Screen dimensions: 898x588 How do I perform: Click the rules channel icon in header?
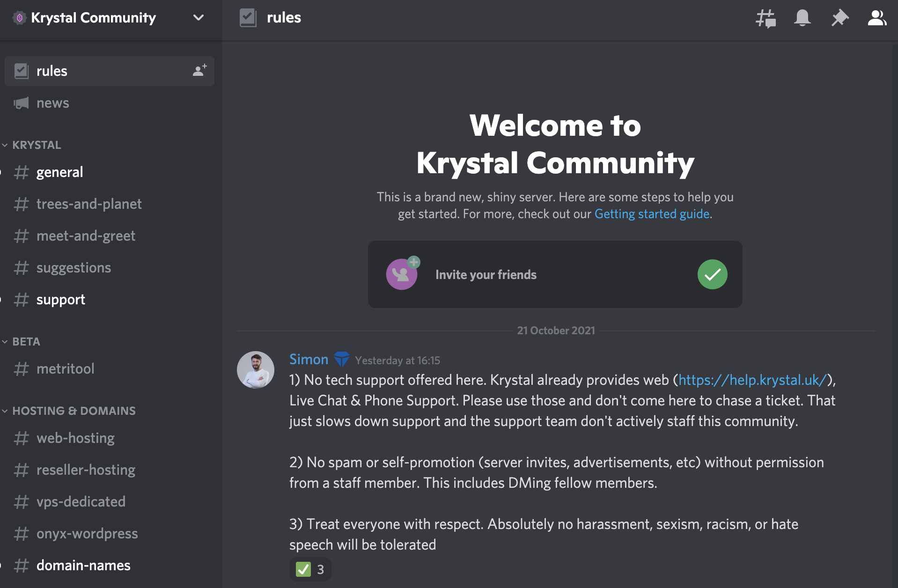[x=248, y=18]
